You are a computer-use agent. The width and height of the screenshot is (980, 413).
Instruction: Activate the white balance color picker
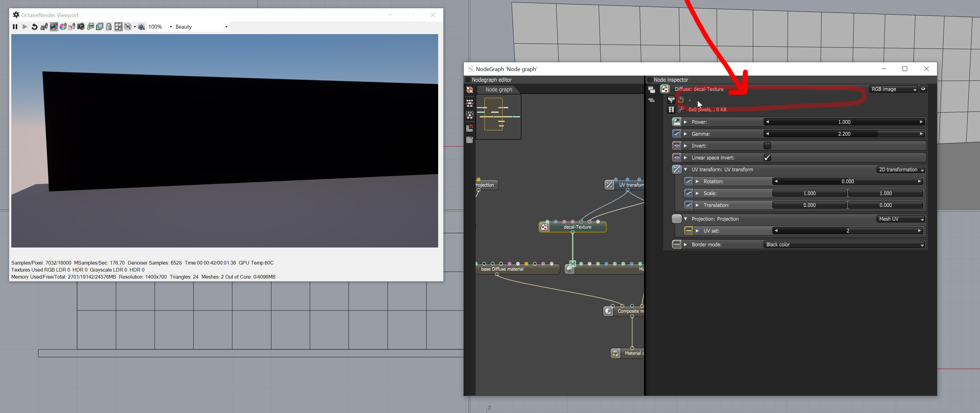[63, 27]
